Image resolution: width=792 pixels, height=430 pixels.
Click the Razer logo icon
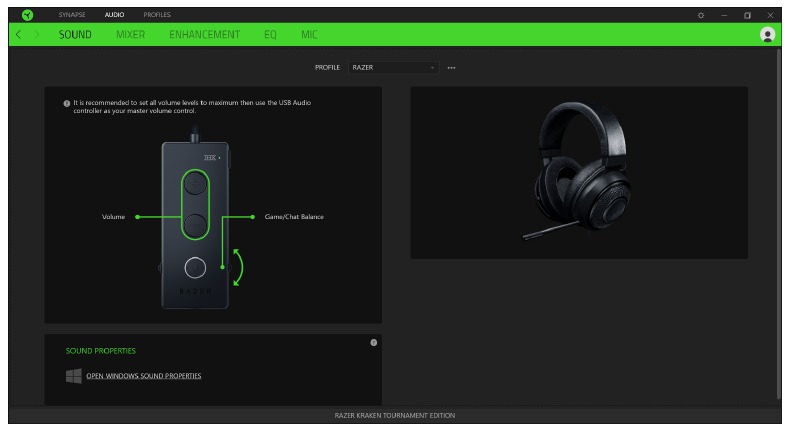pos(28,15)
